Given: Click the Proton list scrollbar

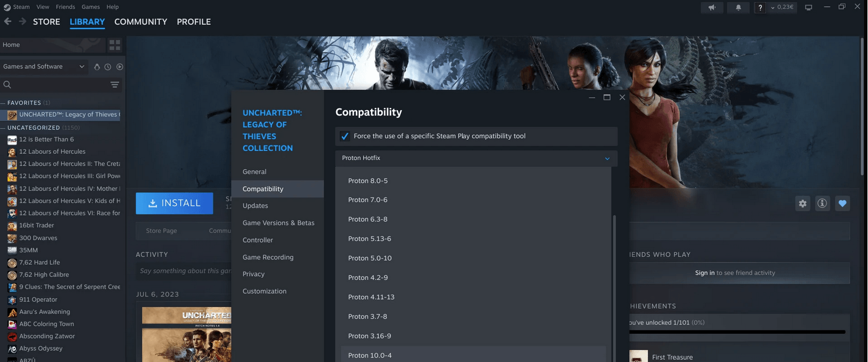Looking at the screenshot, I should pos(614,288).
